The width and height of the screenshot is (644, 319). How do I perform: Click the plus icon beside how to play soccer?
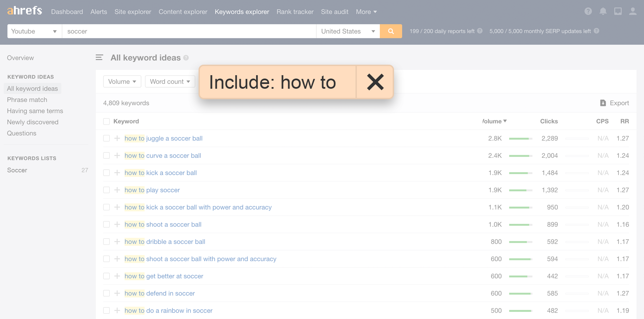pos(117,190)
